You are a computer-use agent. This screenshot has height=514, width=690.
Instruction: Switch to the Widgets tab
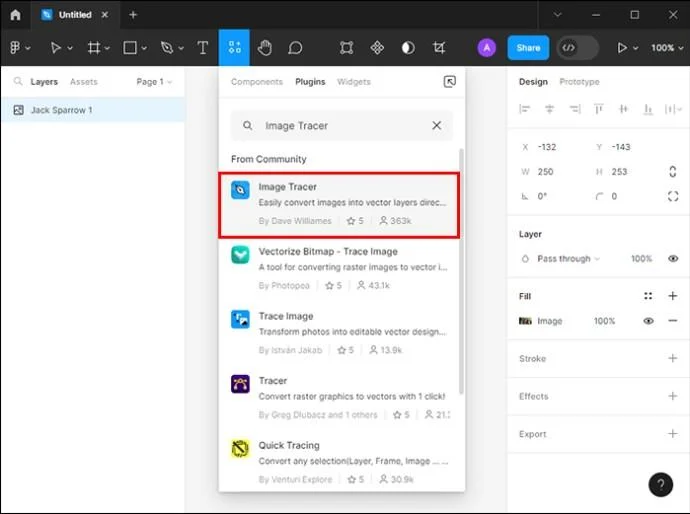pos(354,81)
